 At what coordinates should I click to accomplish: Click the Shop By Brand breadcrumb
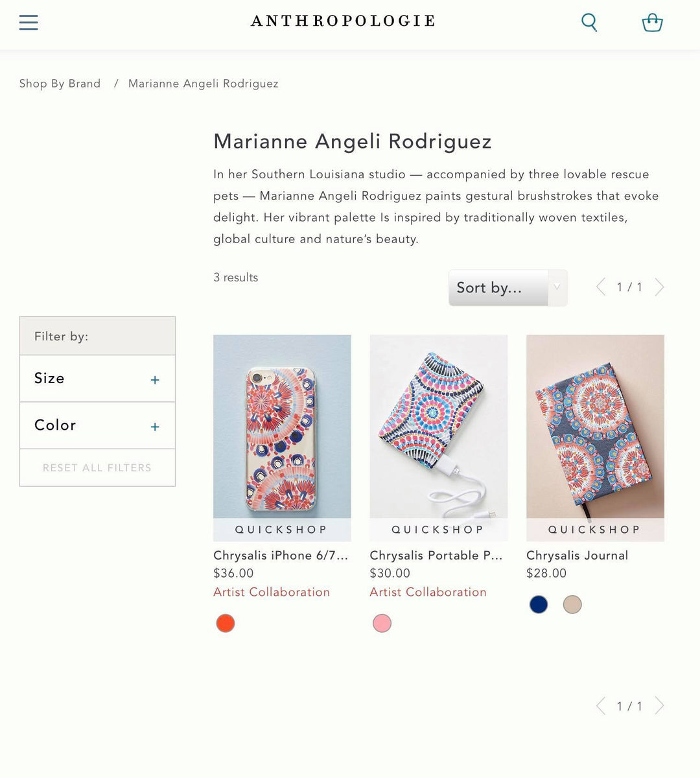(x=60, y=84)
